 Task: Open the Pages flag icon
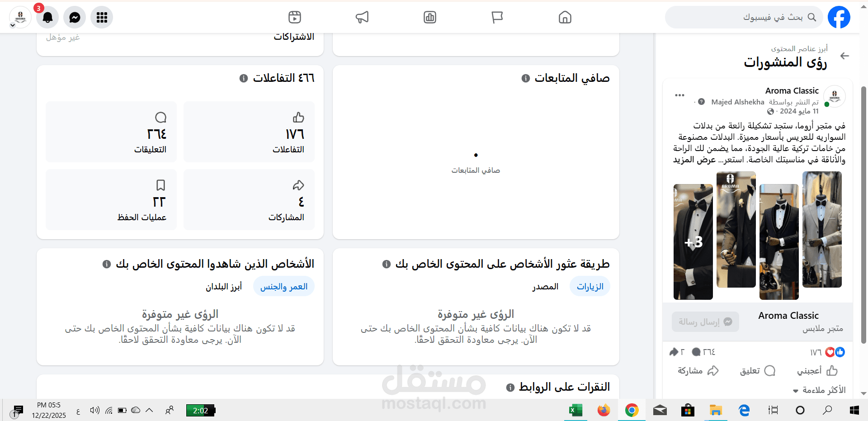tap(497, 17)
